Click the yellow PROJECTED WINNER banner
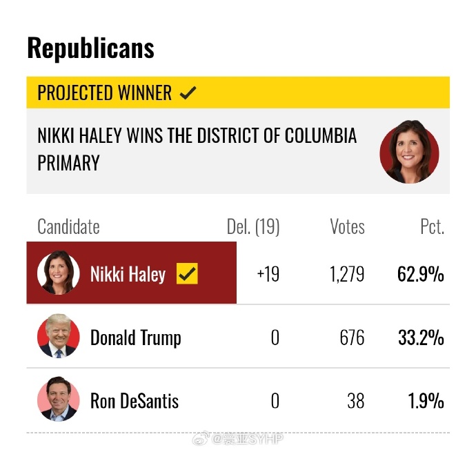 238,92
